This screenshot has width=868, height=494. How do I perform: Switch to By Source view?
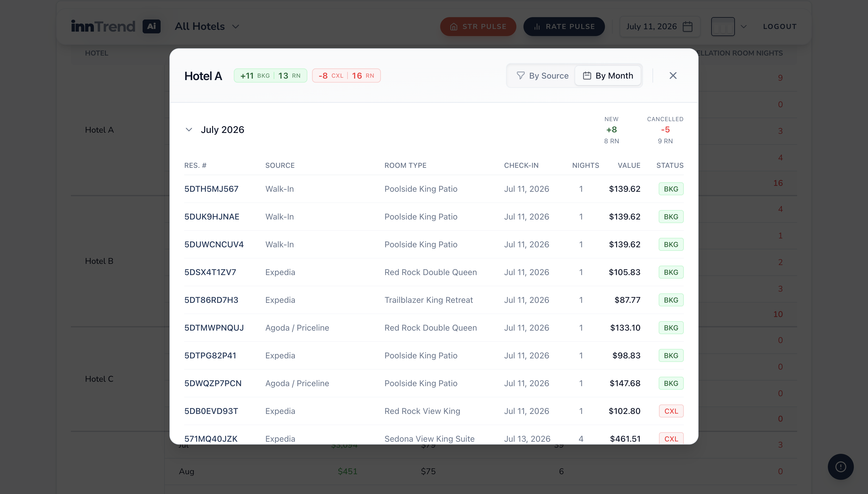pyautogui.click(x=542, y=76)
